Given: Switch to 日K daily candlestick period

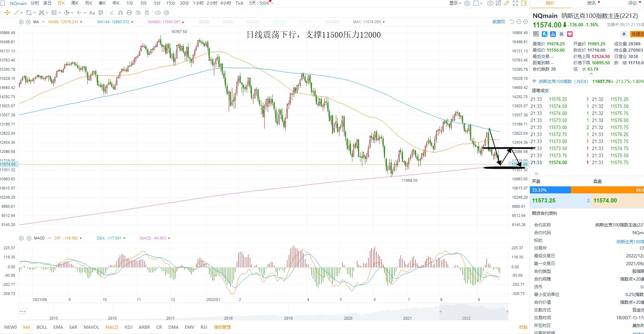Looking at the screenshot, I should [61, 3].
